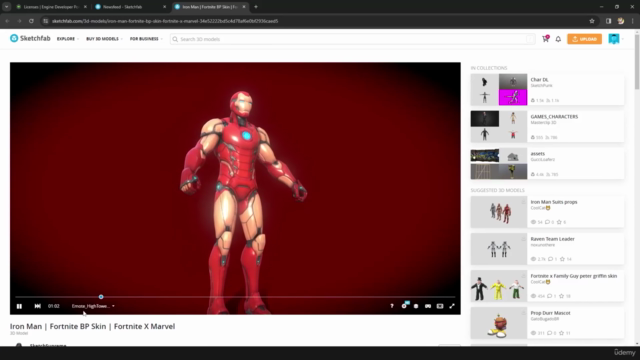This screenshot has width=640, height=360.
Task: Click the page vertical scrollbar
Action: [637, 61]
